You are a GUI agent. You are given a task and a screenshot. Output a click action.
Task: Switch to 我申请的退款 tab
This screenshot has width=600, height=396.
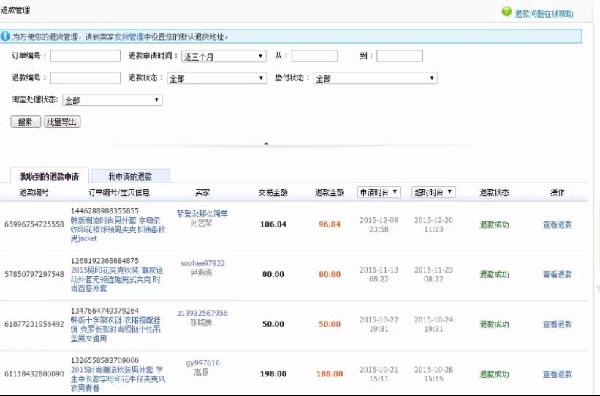pyautogui.click(x=130, y=176)
